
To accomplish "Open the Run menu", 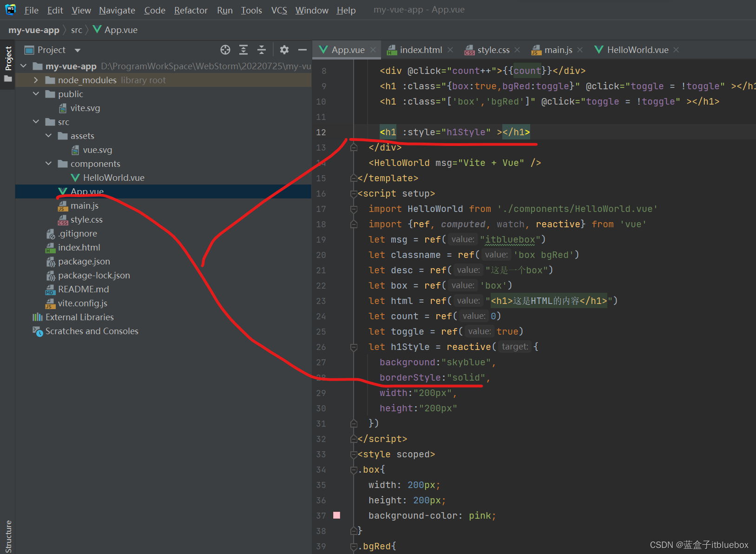I will (x=225, y=10).
